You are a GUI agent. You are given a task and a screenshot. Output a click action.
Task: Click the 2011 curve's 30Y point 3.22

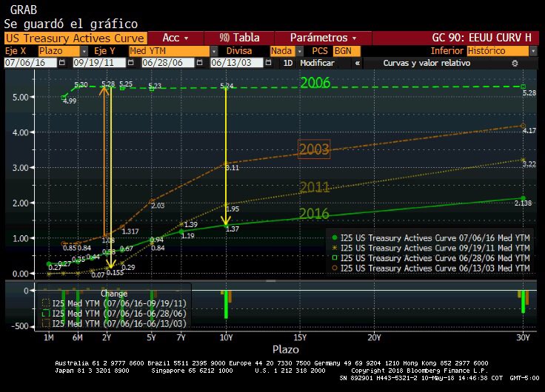(524, 160)
